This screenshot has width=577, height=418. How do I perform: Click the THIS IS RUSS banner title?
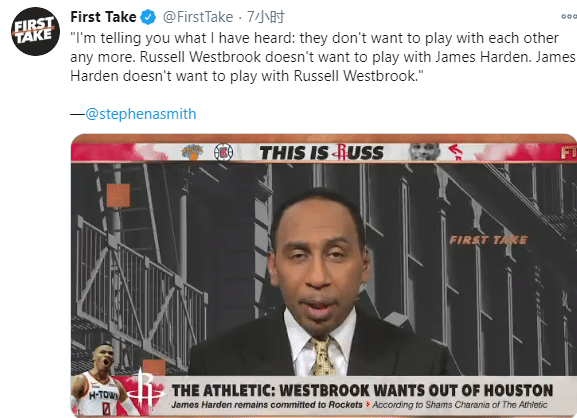(322, 152)
